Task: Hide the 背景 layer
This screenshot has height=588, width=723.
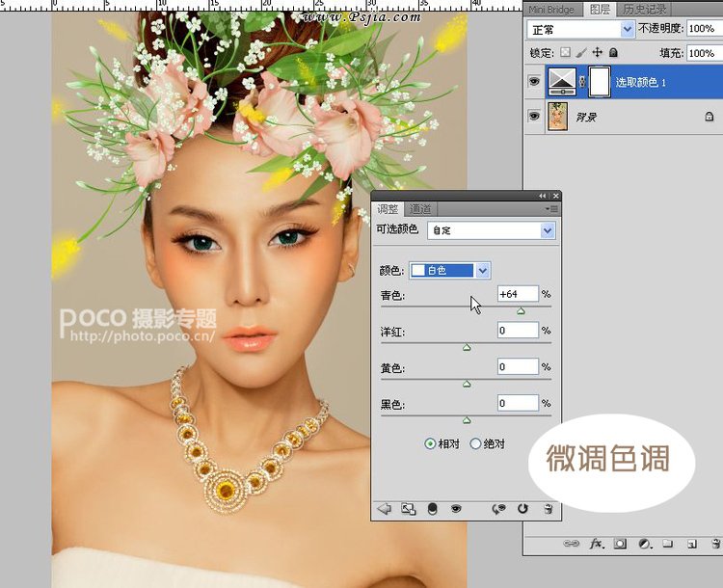Action: (x=534, y=116)
